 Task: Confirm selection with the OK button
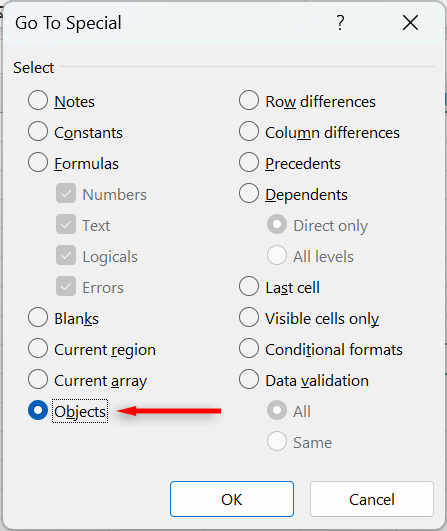(232, 499)
